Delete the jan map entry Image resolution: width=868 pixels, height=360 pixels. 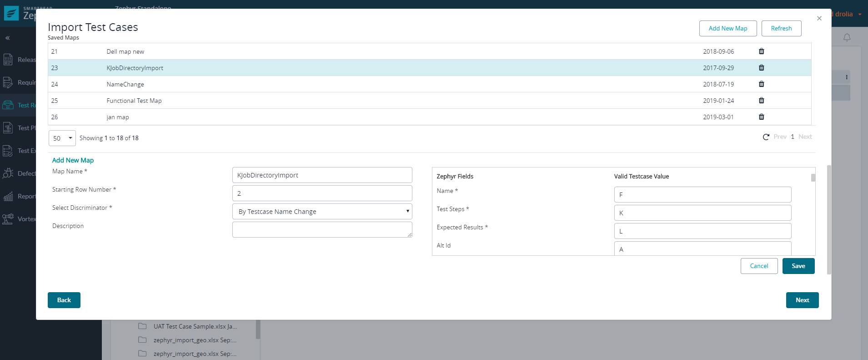761,117
